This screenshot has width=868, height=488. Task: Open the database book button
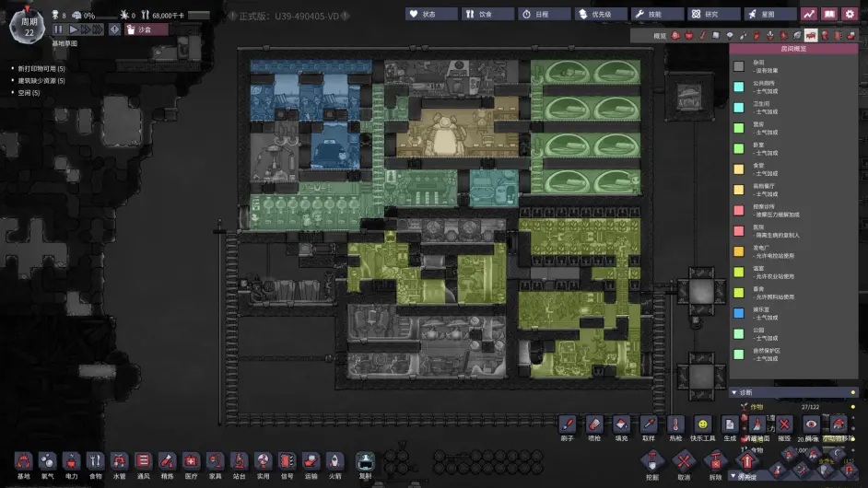[x=829, y=14]
